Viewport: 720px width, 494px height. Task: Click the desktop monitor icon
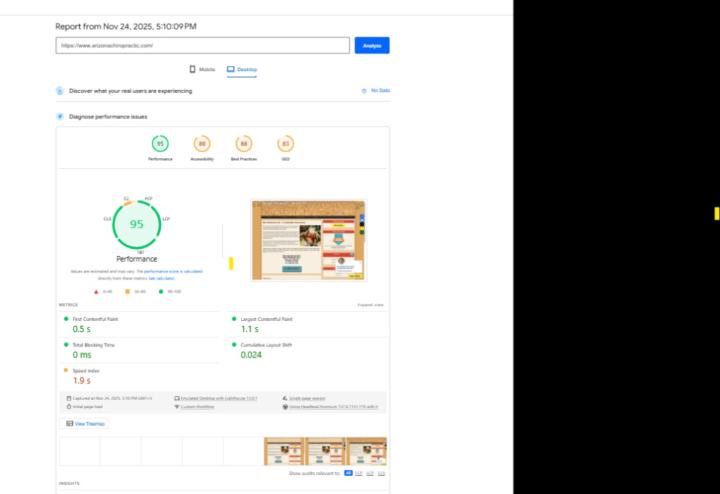coord(231,69)
